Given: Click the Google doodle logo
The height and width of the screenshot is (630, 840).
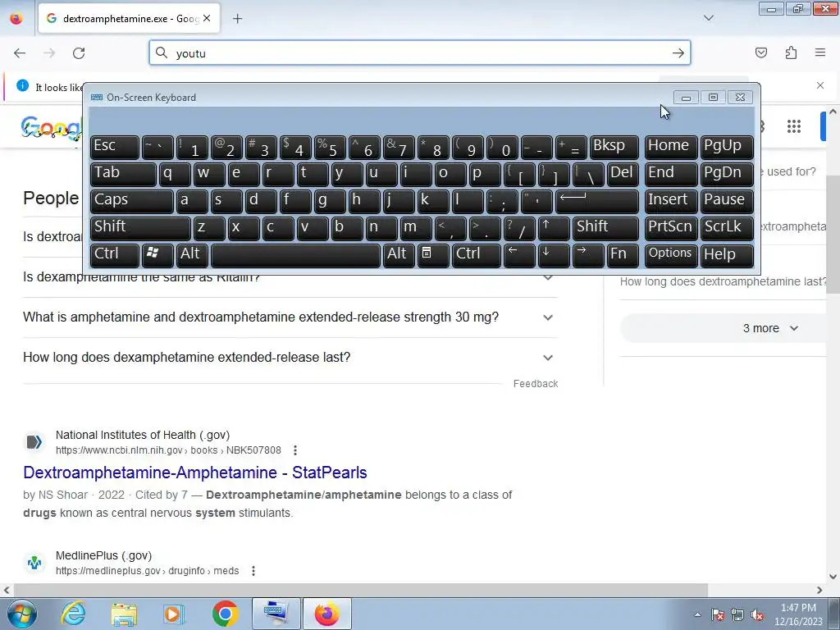Looking at the screenshot, I should [x=52, y=127].
